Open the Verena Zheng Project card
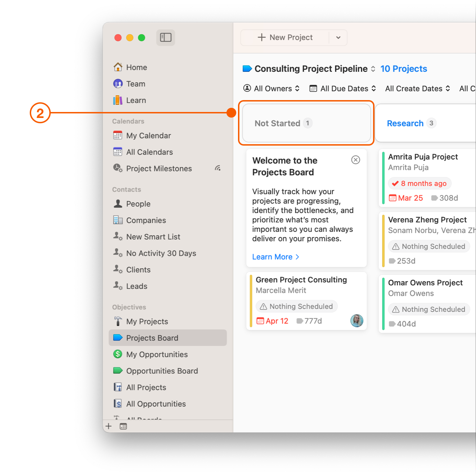 coord(427,241)
